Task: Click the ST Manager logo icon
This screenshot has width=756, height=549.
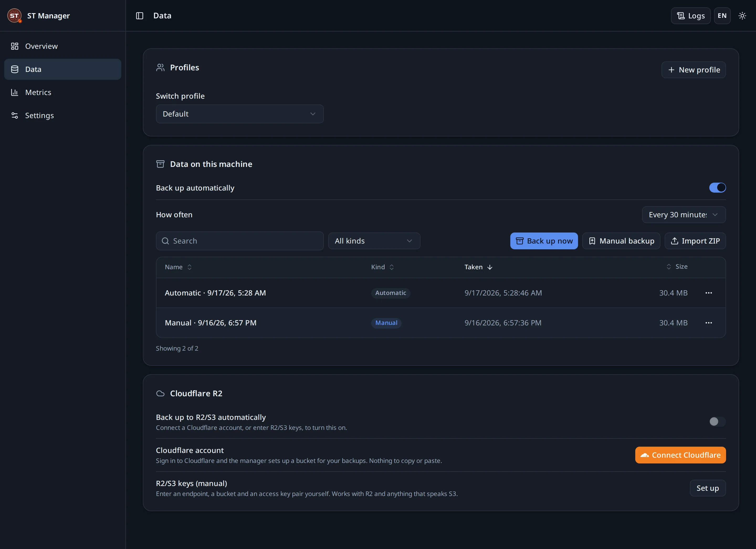Action: [14, 16]
